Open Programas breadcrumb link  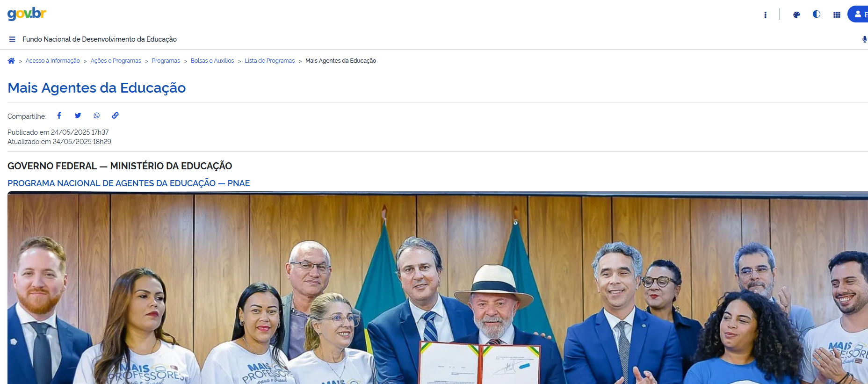point(166,61)
